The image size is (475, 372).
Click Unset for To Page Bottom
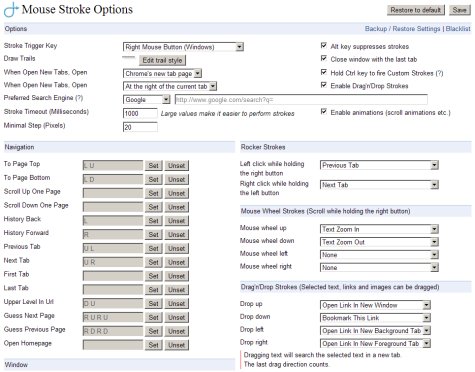(x=177, y=180)
